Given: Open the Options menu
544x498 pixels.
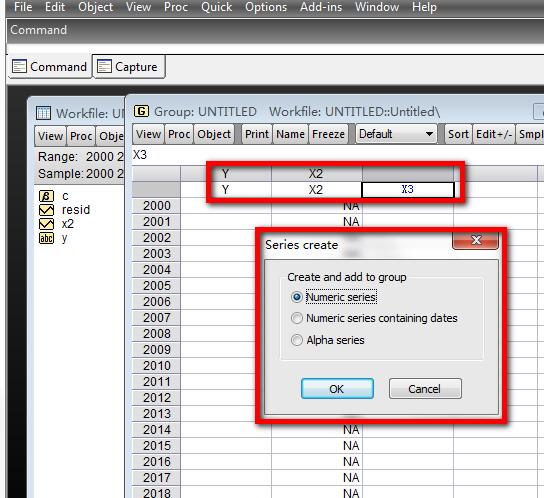Looking at the screenshot, I should coord(266,7).
